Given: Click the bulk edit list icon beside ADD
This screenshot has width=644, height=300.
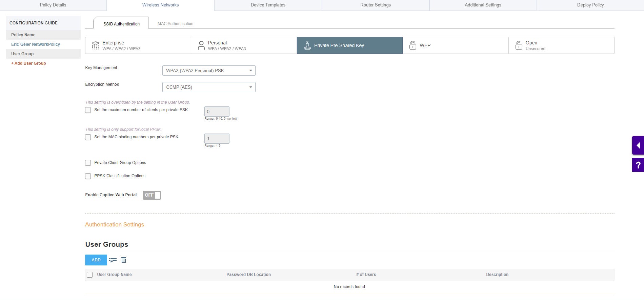Looking at the screenshot, I should (x=113, y=260).
